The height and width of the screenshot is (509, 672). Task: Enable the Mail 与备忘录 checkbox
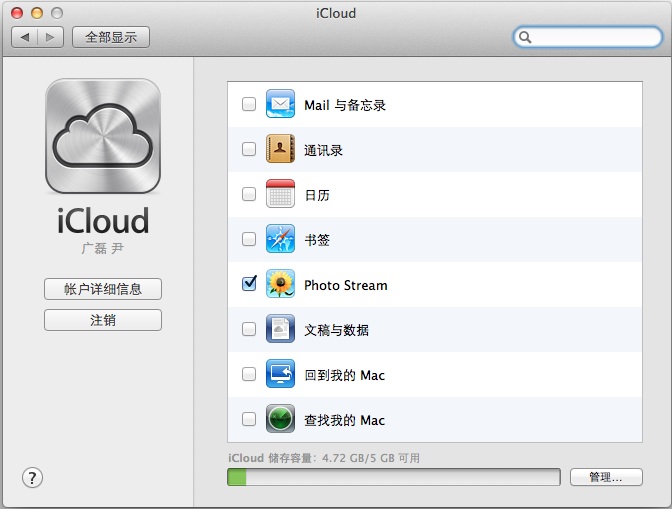pyautogui.click(x=249, y=104)
